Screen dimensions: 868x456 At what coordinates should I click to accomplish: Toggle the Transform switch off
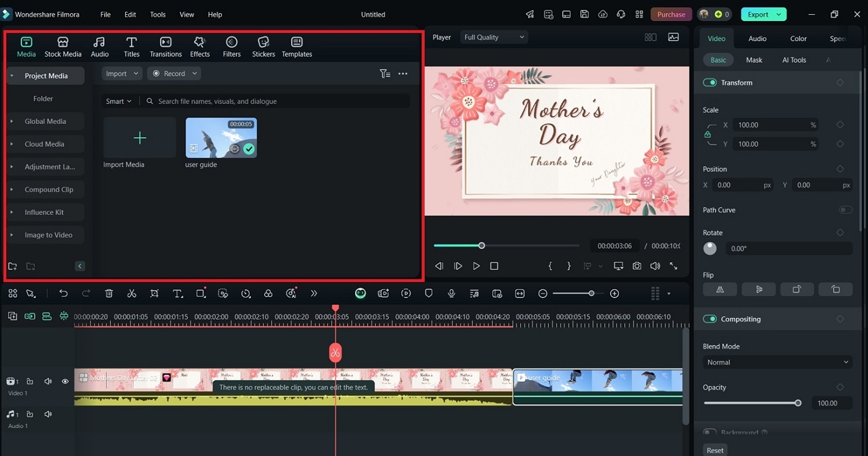click(710, 82)
